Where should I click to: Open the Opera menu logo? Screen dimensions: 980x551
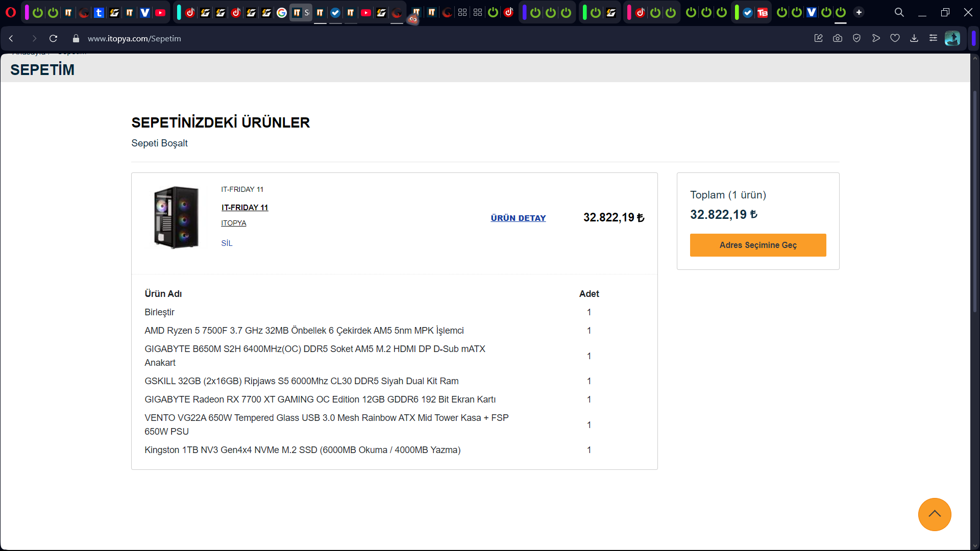(x=11, y=12)
